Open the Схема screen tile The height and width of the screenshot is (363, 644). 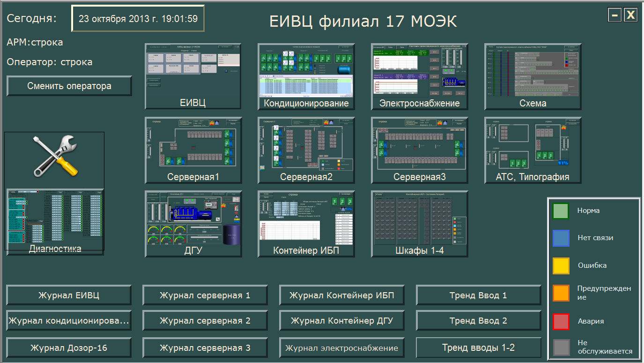[x=533, y=76]
